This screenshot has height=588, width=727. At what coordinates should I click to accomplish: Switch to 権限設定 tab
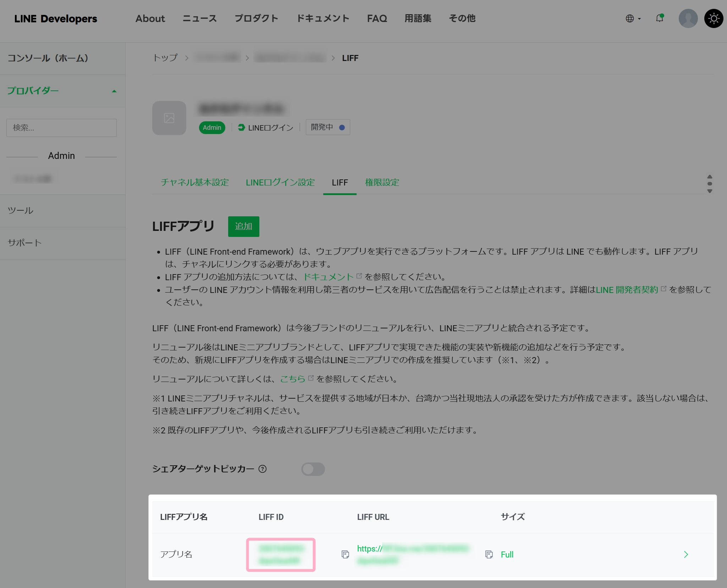(x=382, y=183)
